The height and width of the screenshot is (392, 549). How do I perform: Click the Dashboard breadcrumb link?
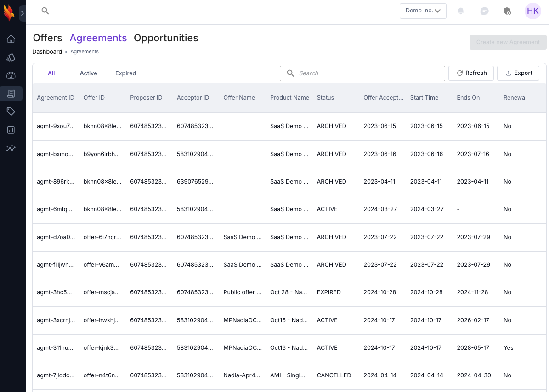(x=47, y=52)
